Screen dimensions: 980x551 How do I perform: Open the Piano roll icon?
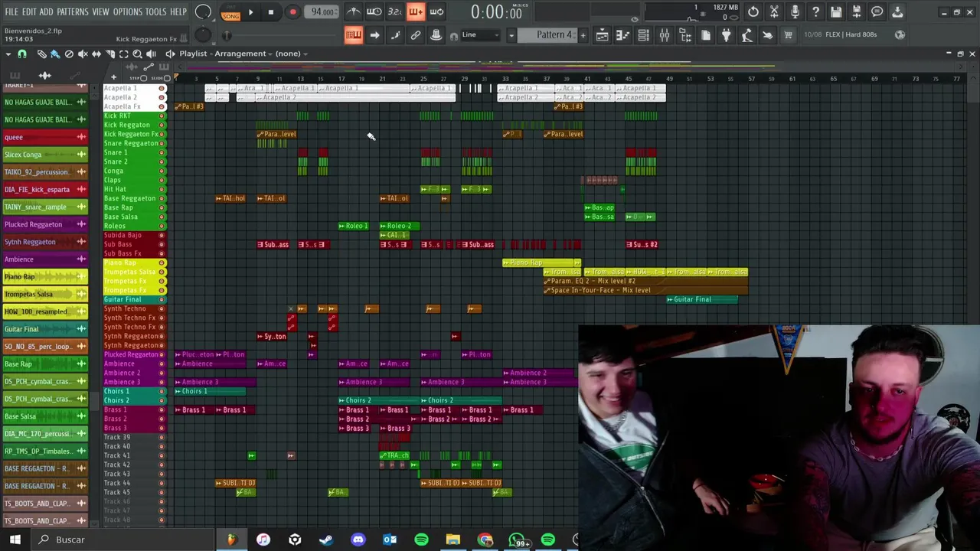point(623,34)
